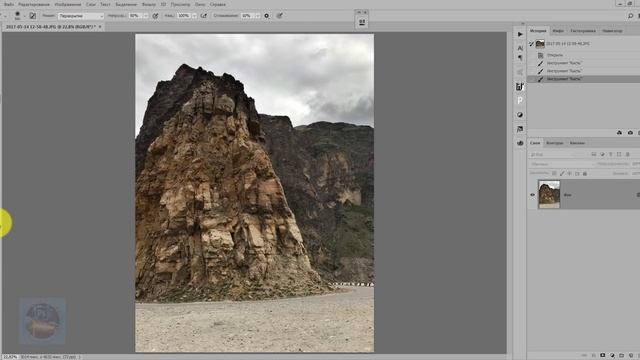Image resolution: width=640 pixels, height=360 pixels.
Task: Filter layers by adjustment layers icon
Action: tap(602, 154)
